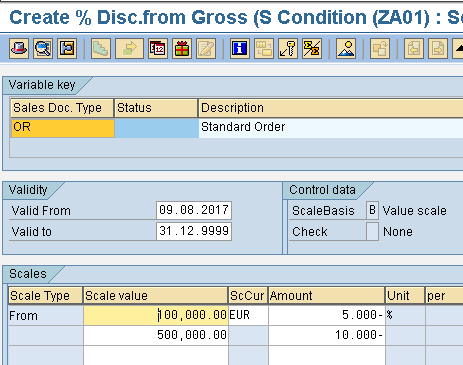
Task: Click the calendar validity periods icon
Action: tap(158, 49)
